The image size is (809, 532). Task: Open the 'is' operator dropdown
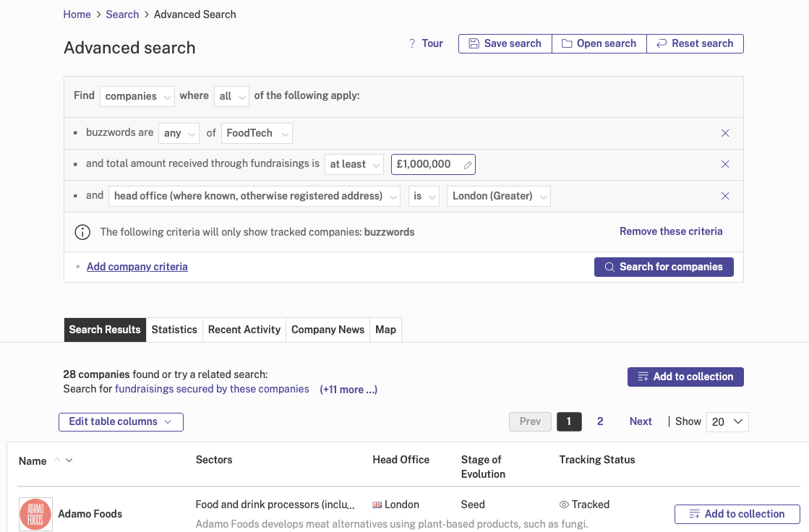pos(424,196)
